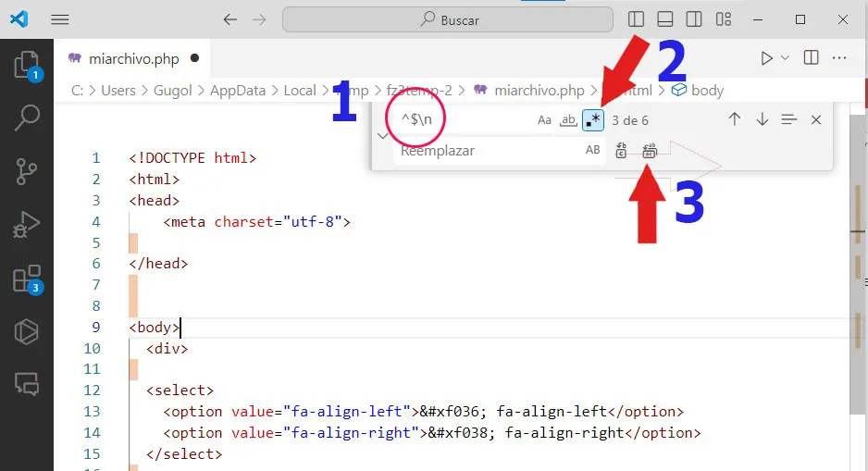Click the Buscar command center search box
Viewport: 868px width, 471px height.
tap(448, 20)
